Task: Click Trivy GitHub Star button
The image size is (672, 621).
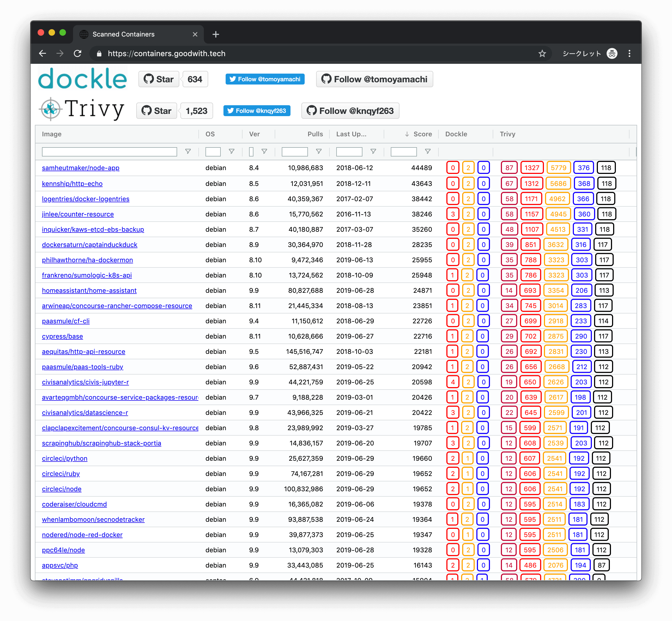Action: click(156, 111)
